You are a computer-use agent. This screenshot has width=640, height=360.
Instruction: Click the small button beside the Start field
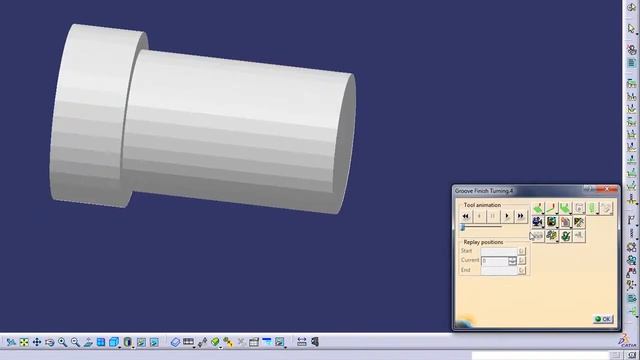coord(522,251)
